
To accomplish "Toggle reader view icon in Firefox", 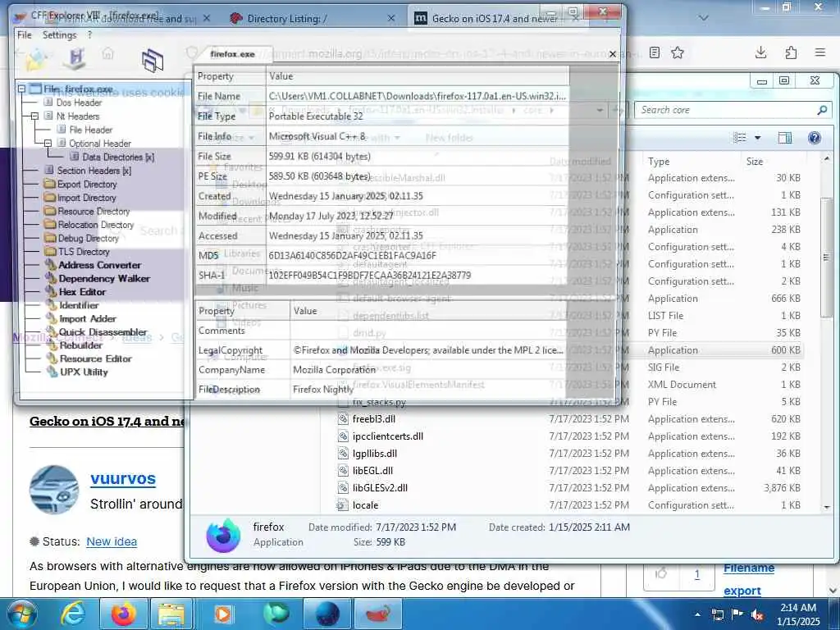I will (x=654, y=52).
